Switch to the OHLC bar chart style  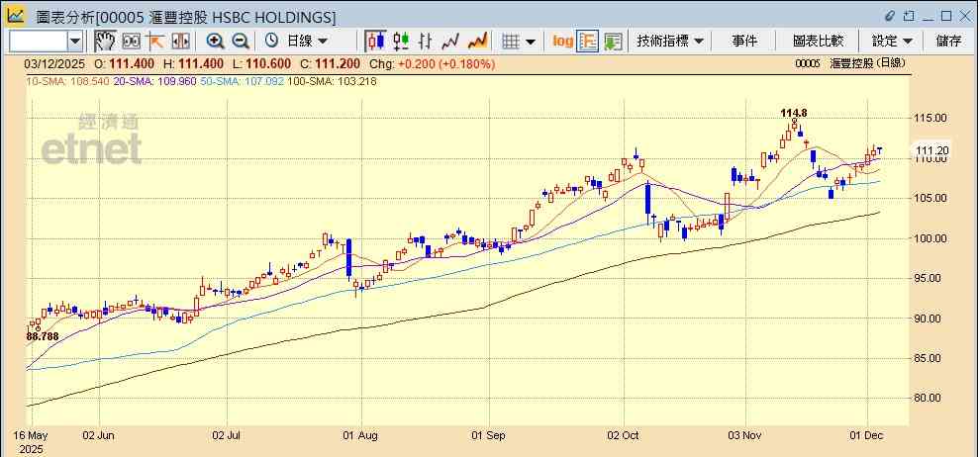(426, 41)
